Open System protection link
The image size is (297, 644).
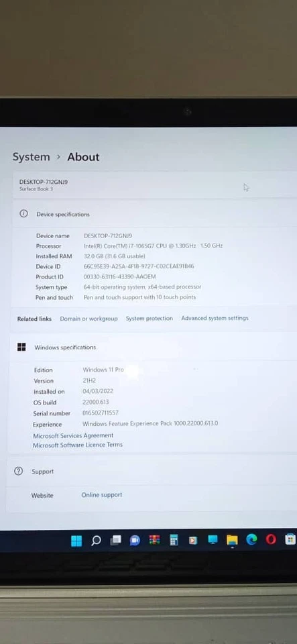click(150, 318)
